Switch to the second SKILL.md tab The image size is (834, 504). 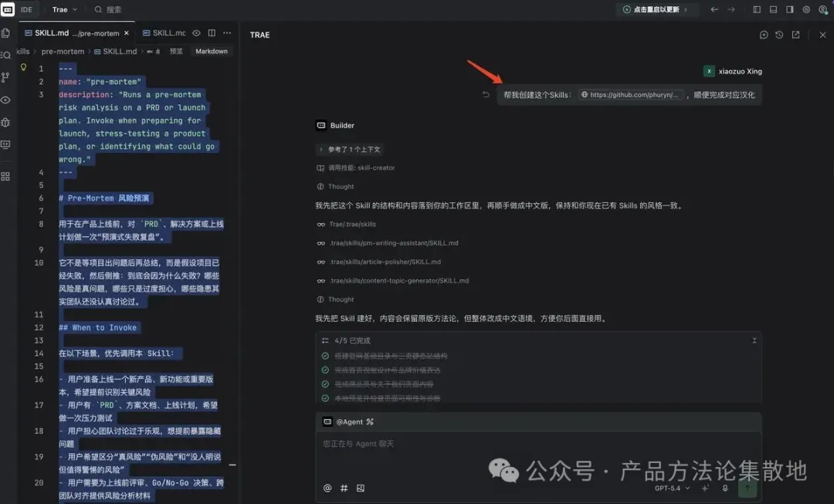click(x=164, y=33)
